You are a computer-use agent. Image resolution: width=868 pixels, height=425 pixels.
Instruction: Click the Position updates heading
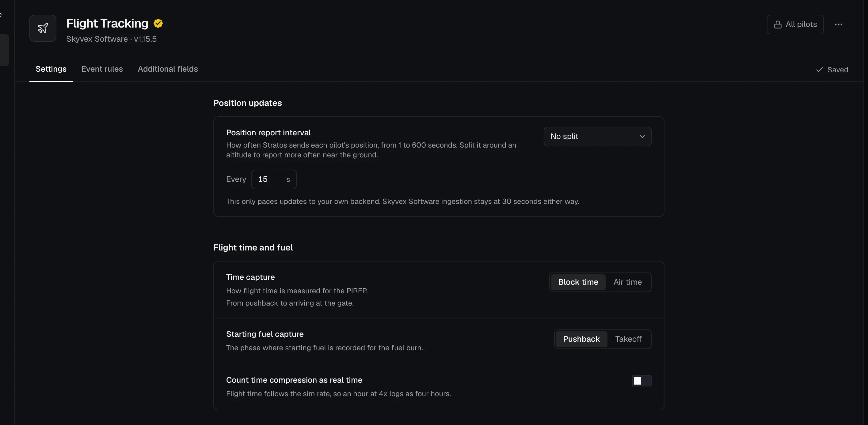pyautogui.click(x=248, y=103)
